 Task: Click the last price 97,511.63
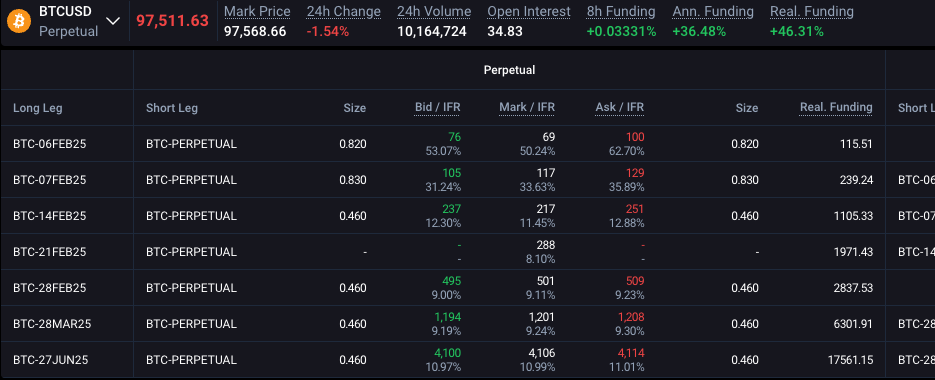pyautogui.click(x=172, y=21)
